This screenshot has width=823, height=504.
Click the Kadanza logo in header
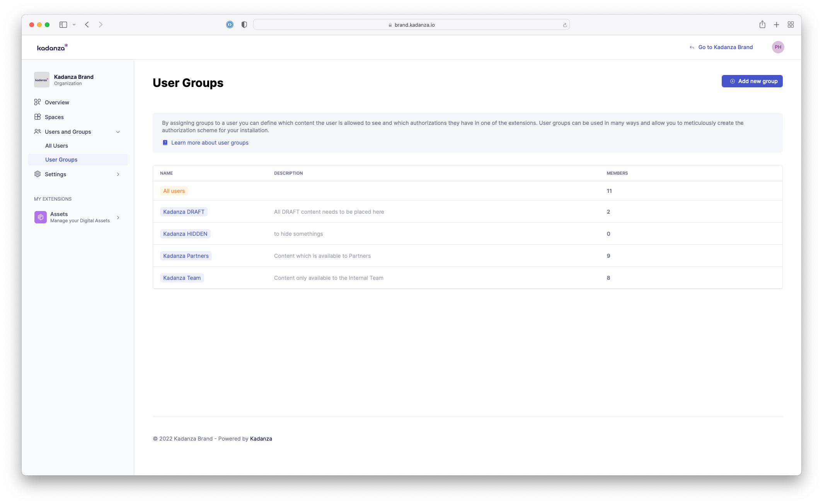pos(52,47)
